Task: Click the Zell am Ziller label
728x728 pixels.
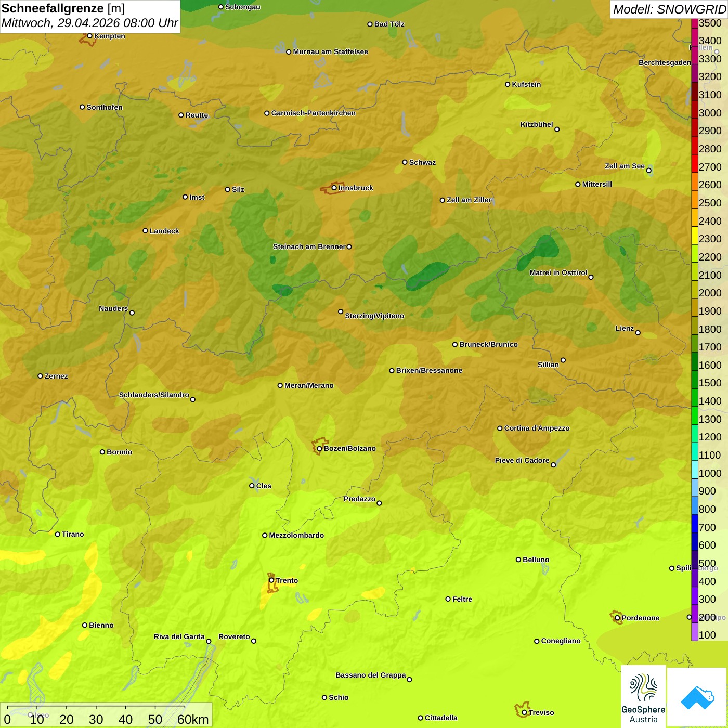Action: 469,200
